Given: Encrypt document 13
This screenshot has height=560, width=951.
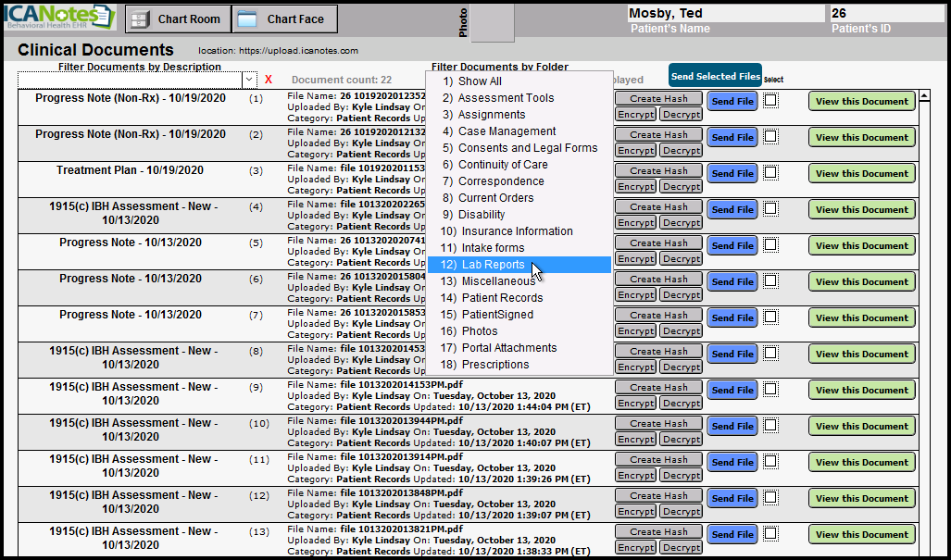Looking at the screenshot, I should (x=636, y=547).
